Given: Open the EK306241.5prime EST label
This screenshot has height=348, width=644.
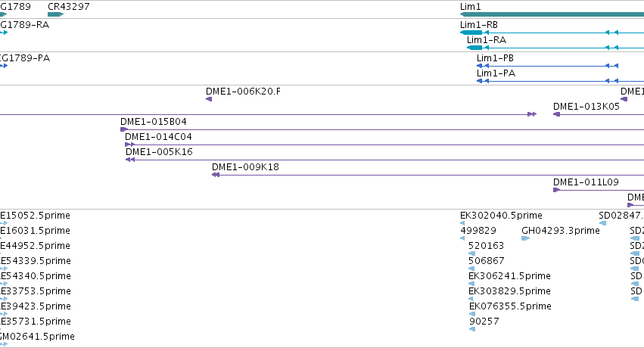Looking at the screenshot, I should [510, 276].
